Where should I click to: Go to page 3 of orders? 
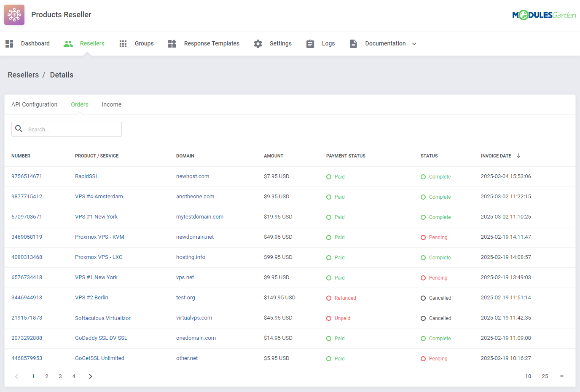[60, 376]
